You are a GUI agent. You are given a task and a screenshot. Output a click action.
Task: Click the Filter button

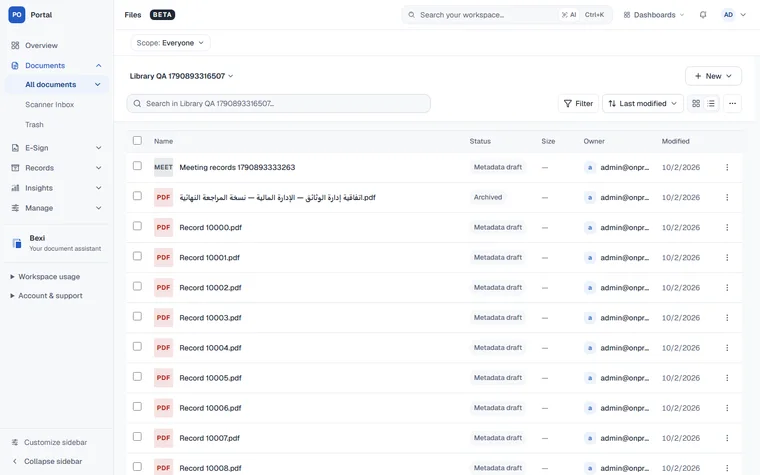click(578, 103)
